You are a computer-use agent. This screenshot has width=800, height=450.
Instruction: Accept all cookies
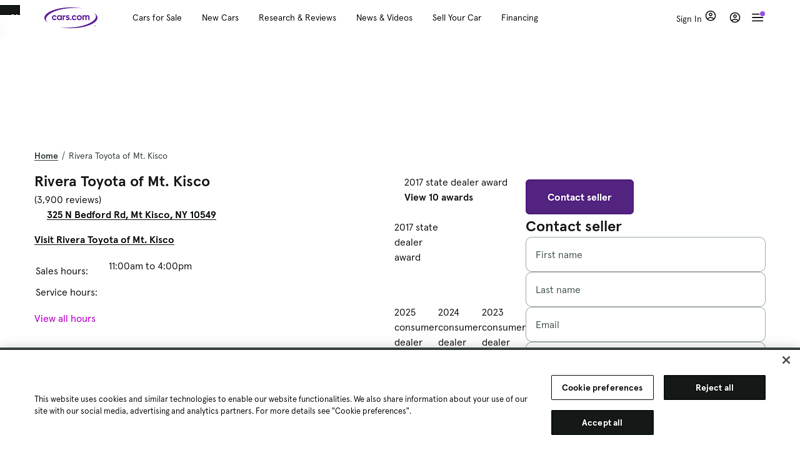coord(602,423)
